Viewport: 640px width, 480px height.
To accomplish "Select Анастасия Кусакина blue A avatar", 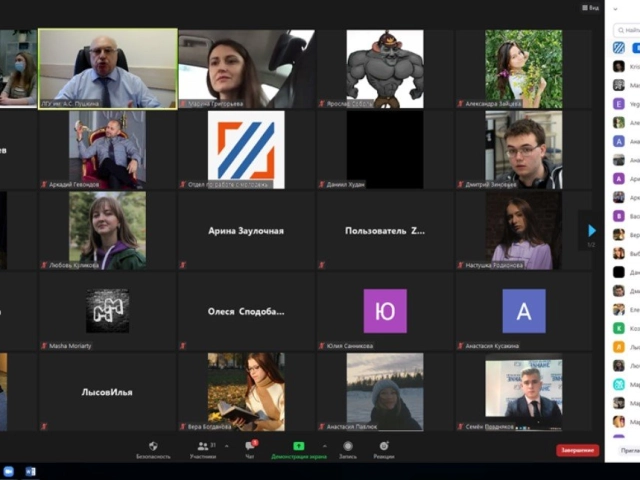I will point(524,311).
